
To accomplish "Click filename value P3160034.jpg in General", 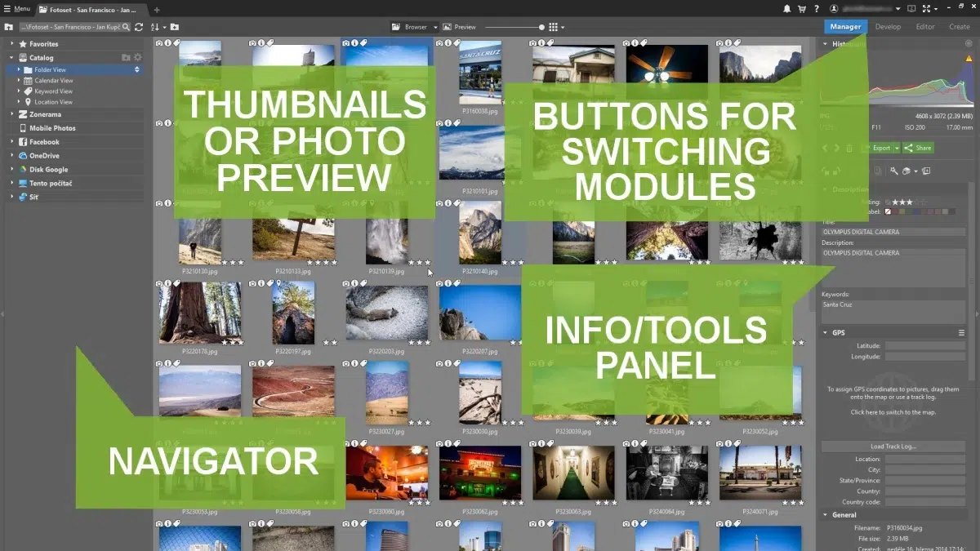I will pos(905,529).
